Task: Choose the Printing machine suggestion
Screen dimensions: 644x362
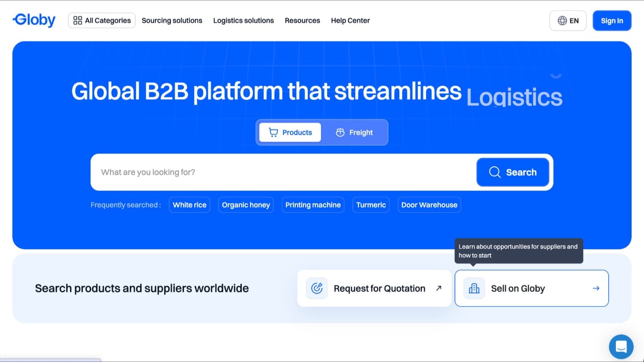Action: click(313, 205)
